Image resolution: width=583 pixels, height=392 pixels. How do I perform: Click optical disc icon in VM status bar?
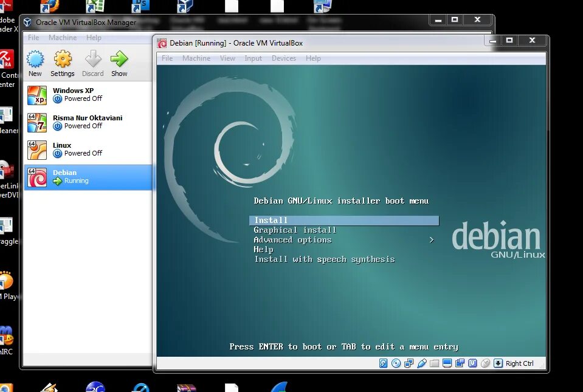396,363
